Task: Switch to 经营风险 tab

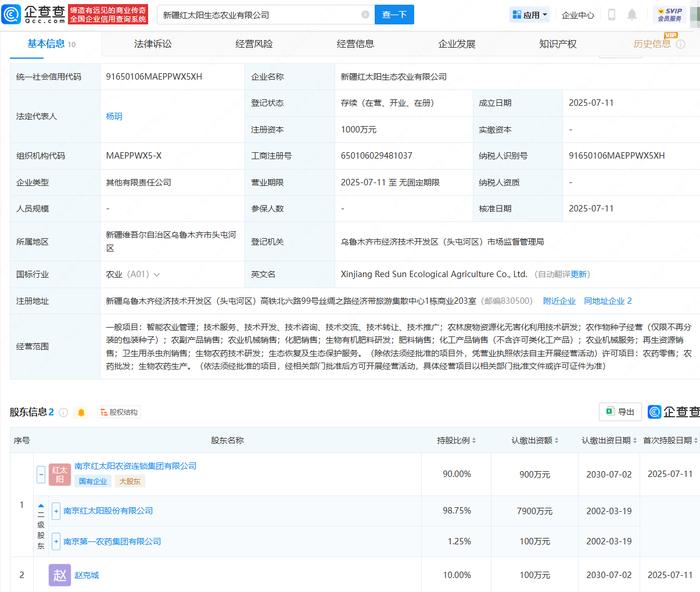Action: point(254,44)
